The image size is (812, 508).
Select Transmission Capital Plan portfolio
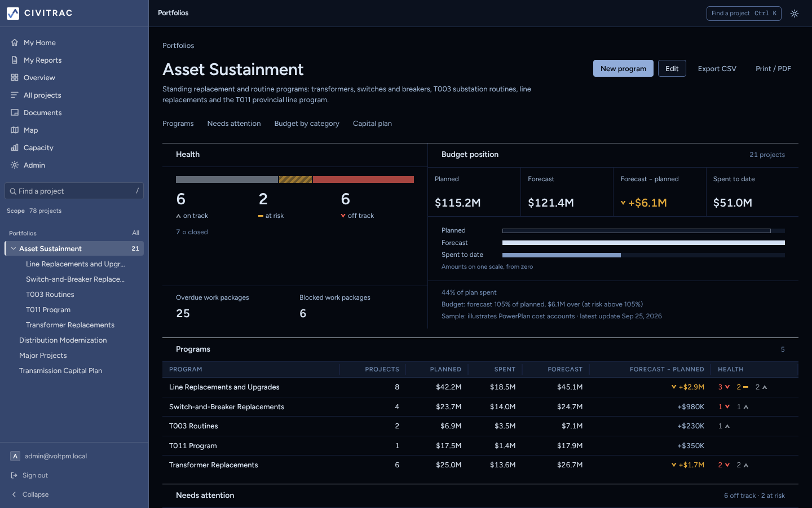coord(61,370)
